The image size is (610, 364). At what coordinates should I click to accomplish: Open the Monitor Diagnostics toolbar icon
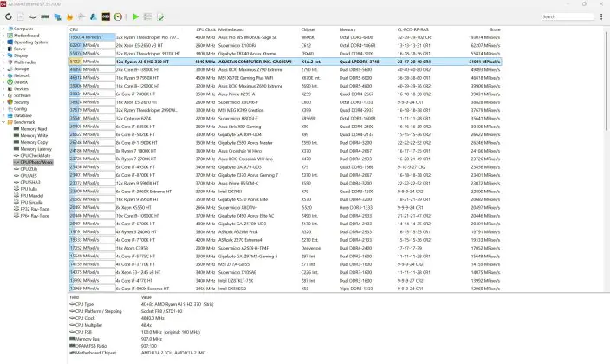pos(81,16)
